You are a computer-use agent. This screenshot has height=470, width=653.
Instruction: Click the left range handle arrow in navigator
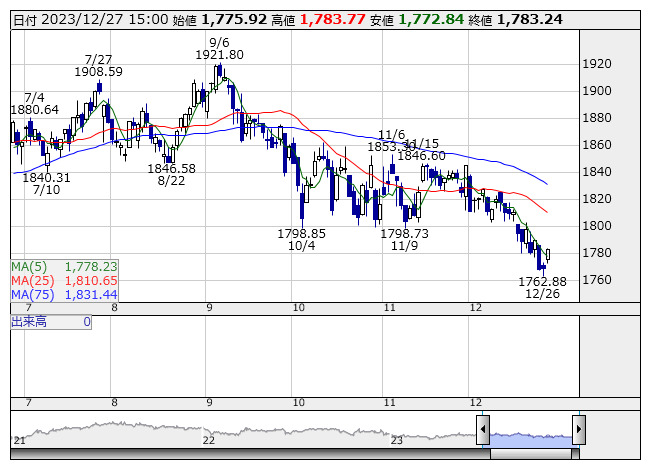[x=483, y=429]
